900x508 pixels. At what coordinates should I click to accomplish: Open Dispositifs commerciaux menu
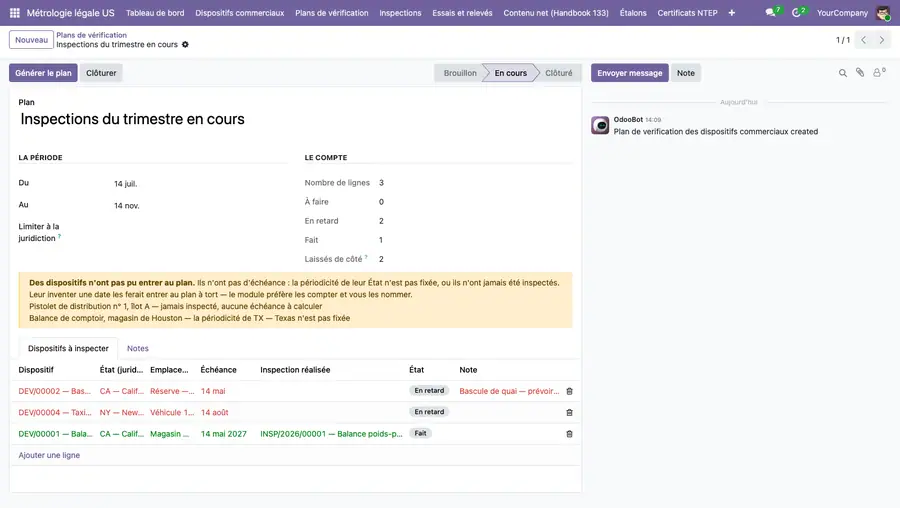point(239,13)
